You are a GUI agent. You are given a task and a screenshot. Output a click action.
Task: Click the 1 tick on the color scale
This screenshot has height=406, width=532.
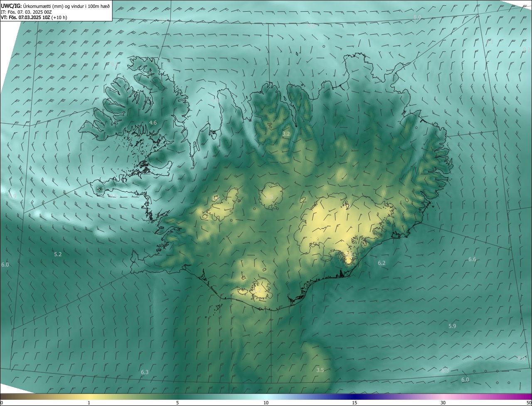(x=89, y=403)
